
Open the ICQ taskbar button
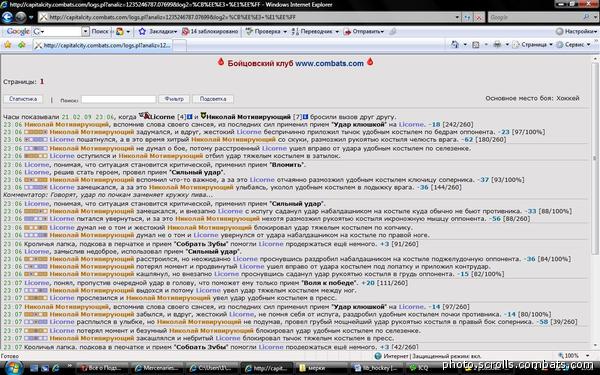point(429,368)
